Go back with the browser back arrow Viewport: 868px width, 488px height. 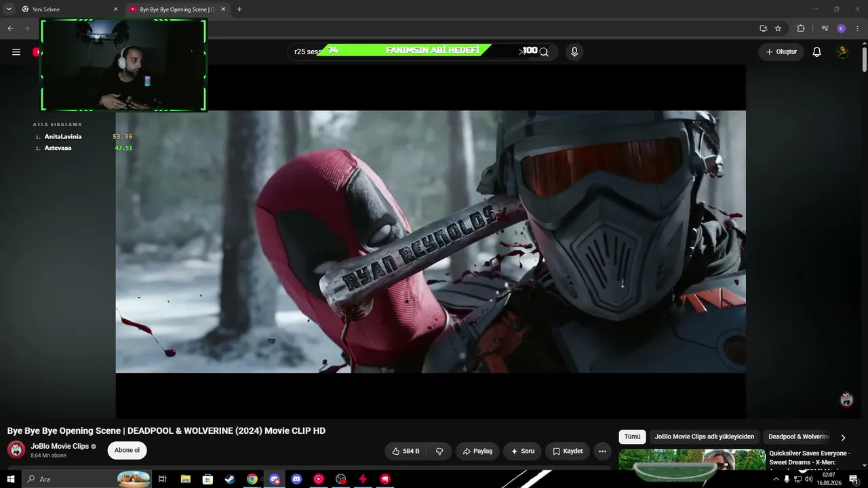point(10,28)
